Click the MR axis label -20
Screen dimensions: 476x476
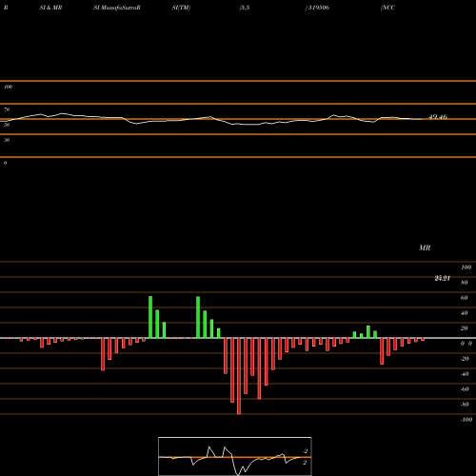point(465,359)
